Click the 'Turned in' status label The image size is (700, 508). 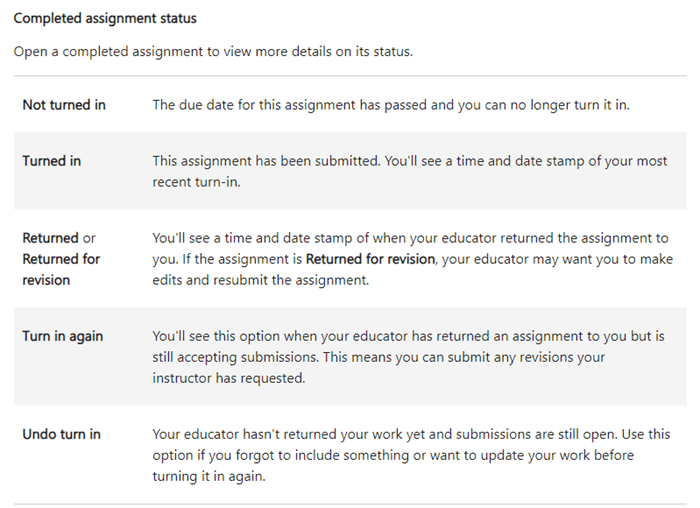click(52, 161)
